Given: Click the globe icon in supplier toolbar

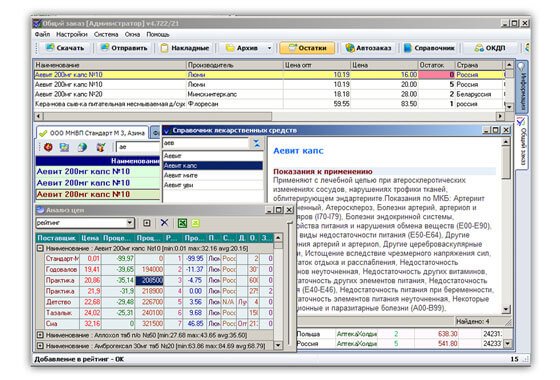Looking at the screenshot, I should [82, 147].
